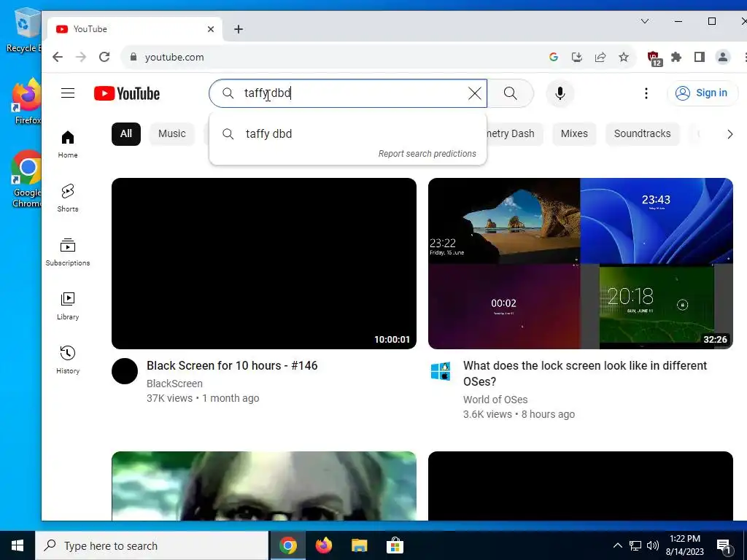Open the Windows Start menu
747x560 pixels.
click(18, 545)
